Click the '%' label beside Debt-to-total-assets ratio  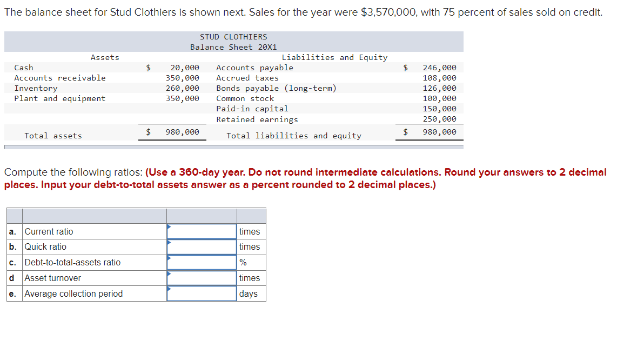coord(244,262)
